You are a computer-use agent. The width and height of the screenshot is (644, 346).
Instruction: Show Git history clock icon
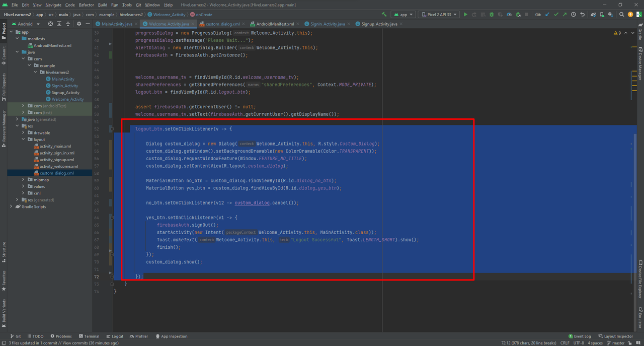coord(574,15)
